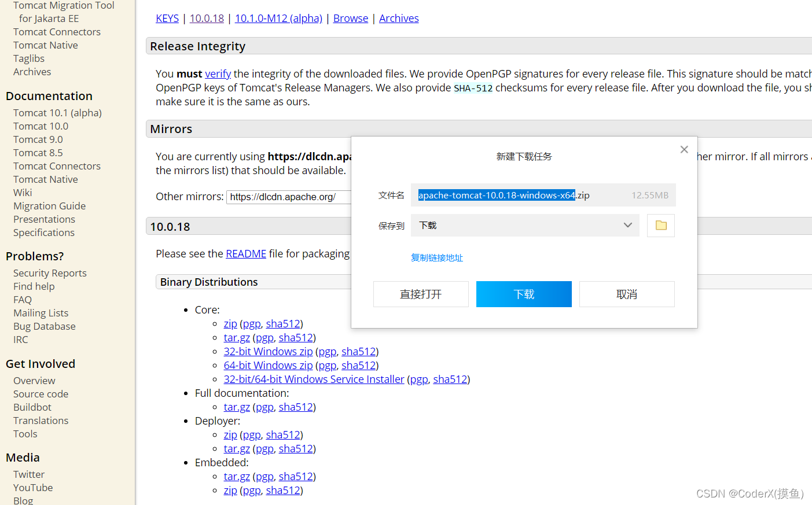The height and width of the screenshot is (505, 812).
Task: Open Source code link
Action: tap(41, 394)
